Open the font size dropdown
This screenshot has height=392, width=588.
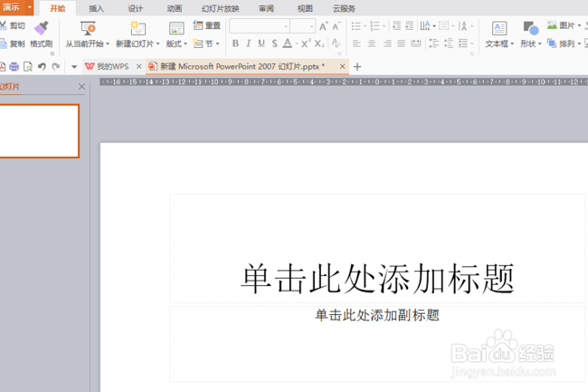pyautogui.click(x=311, y=26)
